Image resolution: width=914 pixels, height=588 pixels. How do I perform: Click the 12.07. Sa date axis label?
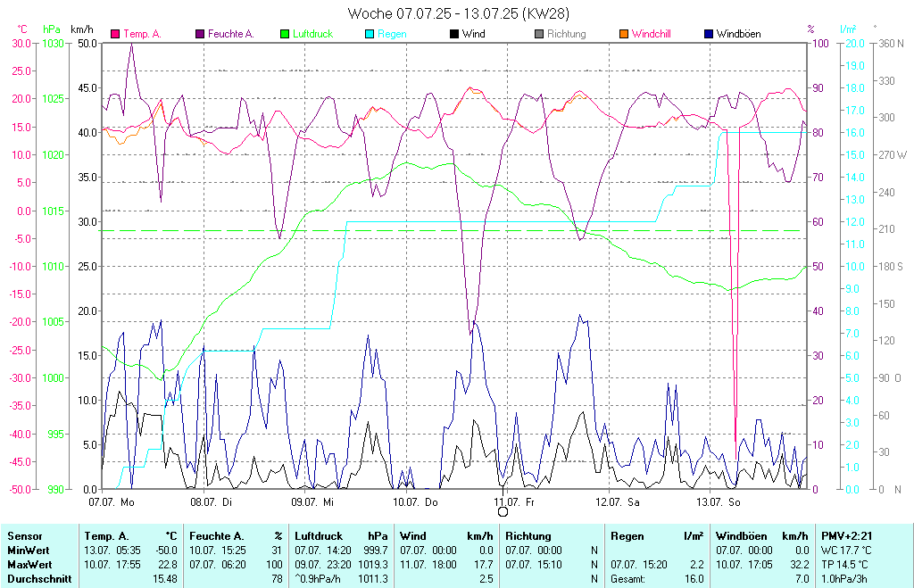click(618, 501)
